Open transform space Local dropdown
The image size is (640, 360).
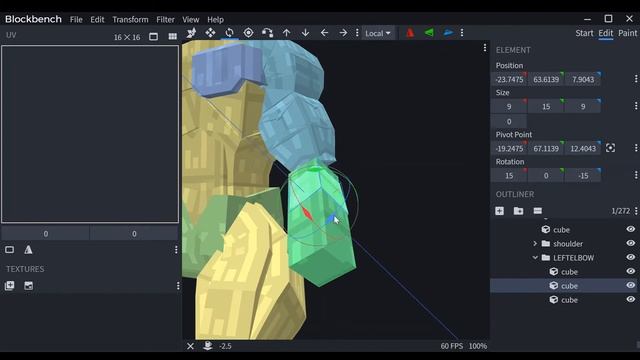click(378, 33)
